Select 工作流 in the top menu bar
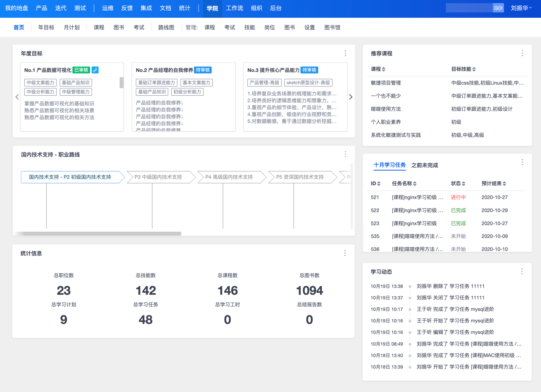541x392 pixels. 234,8
